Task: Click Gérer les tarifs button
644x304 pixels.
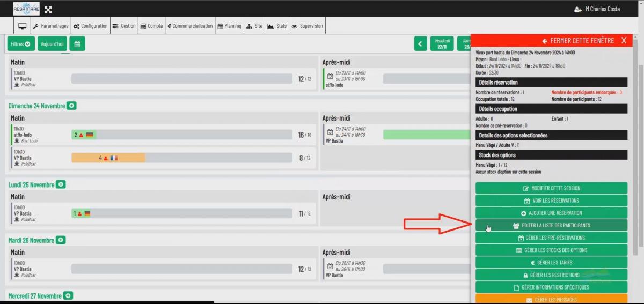Action: tap(551, 263)
